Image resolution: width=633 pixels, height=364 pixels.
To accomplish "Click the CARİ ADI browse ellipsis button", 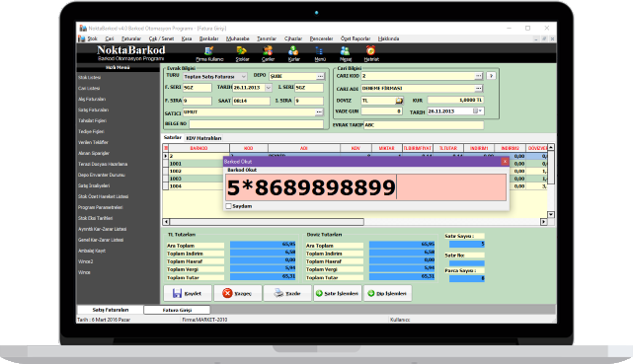I will [478, 88].
